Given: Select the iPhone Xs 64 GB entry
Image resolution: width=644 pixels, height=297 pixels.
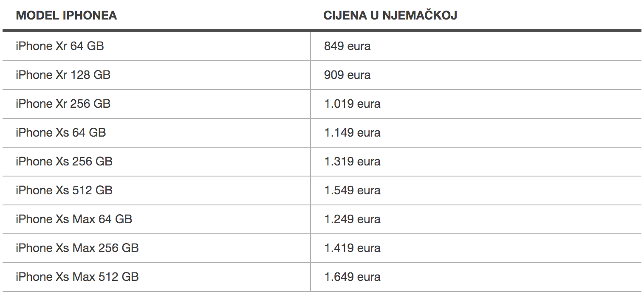Looking at the screenshot, I should (61, 132).
